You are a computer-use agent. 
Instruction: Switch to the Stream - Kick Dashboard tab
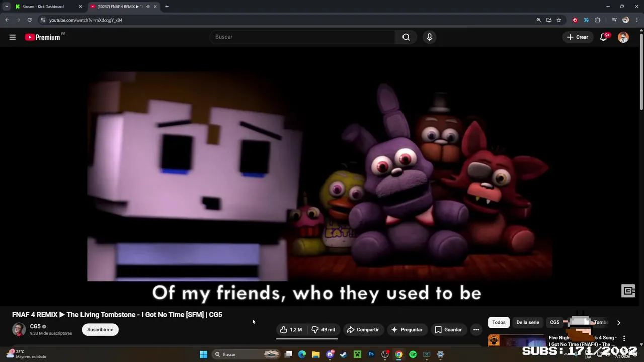tap(44, 7)
